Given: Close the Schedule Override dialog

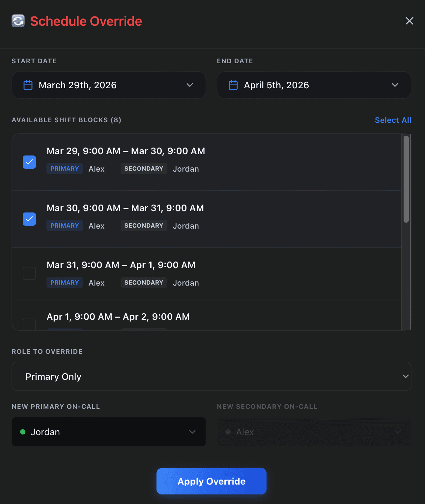Looking at the screenshot, I should coord(409,21).
